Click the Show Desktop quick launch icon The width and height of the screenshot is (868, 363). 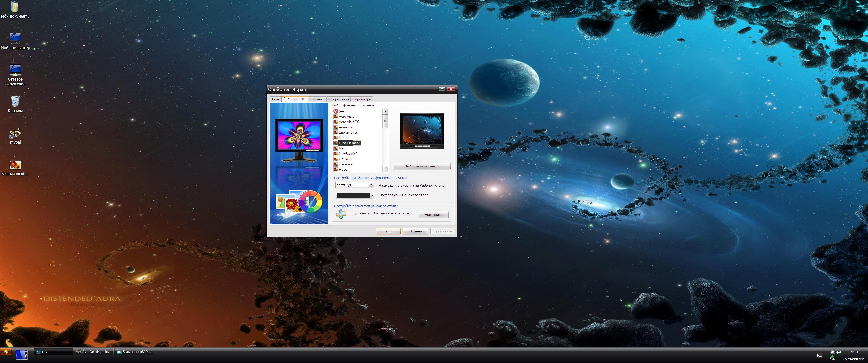tap(21, 355)
